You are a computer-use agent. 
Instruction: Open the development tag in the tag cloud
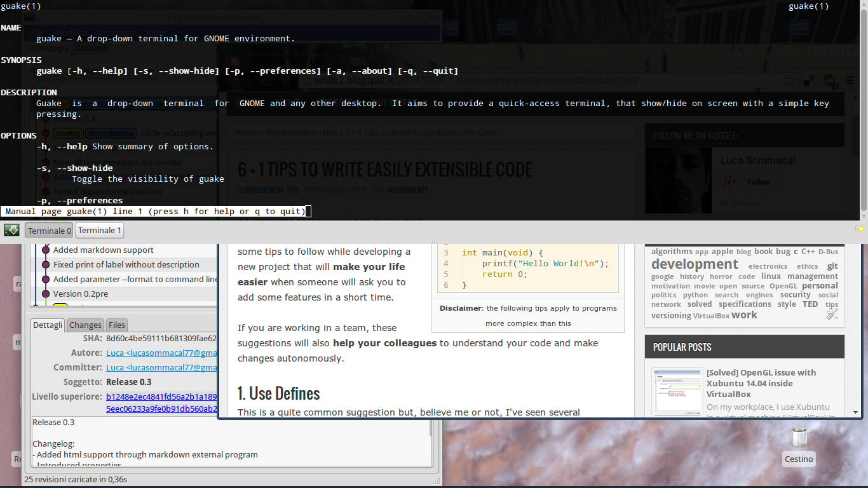[x=693, y=264]
